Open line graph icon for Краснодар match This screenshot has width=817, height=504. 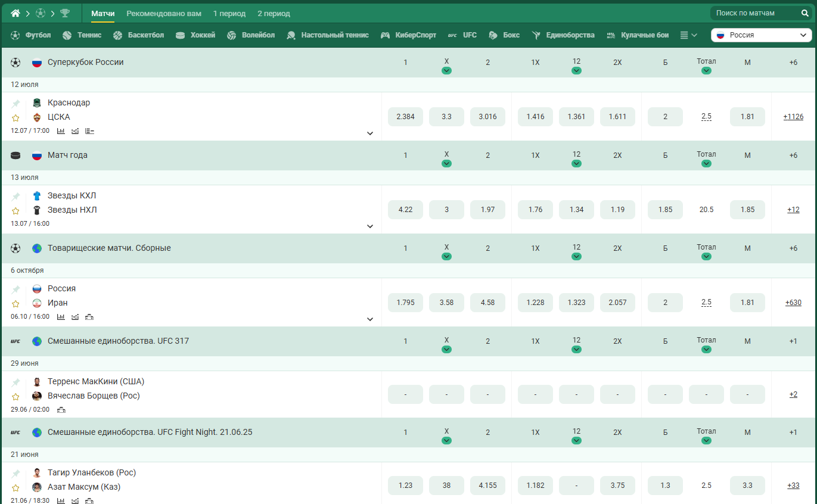tap(75, 131)
